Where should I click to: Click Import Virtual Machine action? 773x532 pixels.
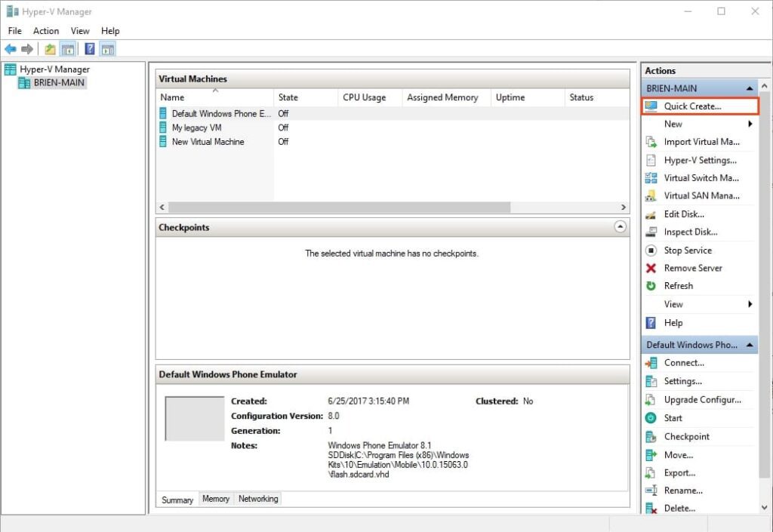pyautogui.click(x=701, y=142)
